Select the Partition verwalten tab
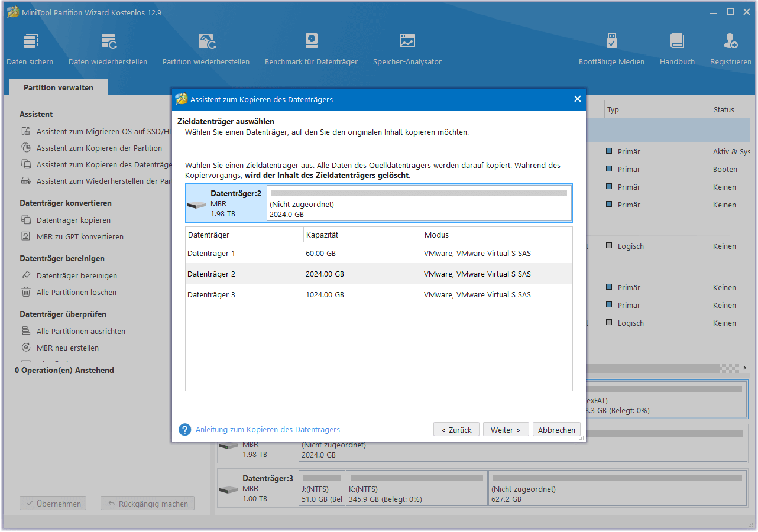This screenshot has width=758, height=532. coord(59,87)
